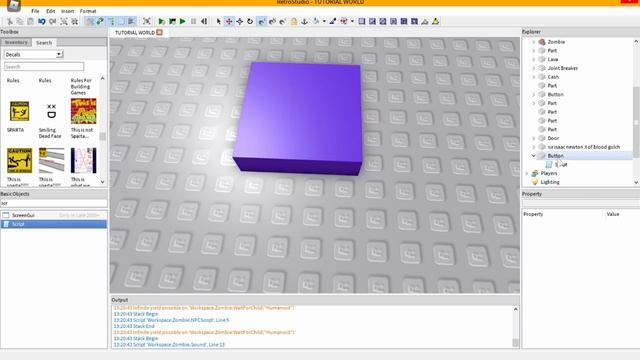640x360 pixels.
Task: Open the dropdown arrow right of the anchor icon
Action: click(x=324, y=21)
